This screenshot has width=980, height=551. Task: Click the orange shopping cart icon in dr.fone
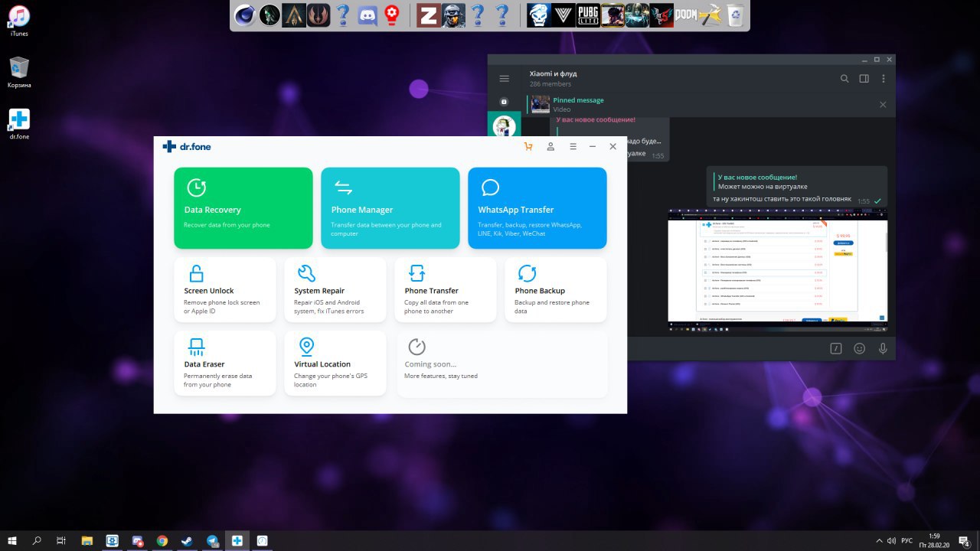coord(528,146)
